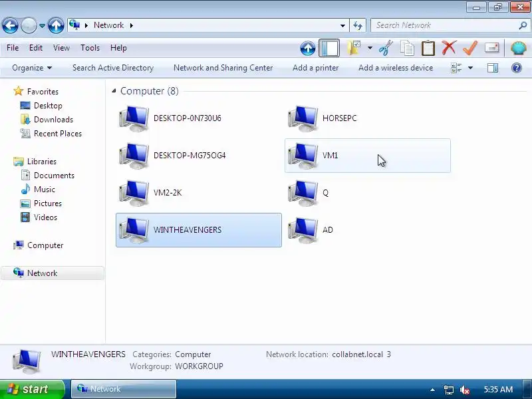Click the Network taskbar button

(124, 389)
